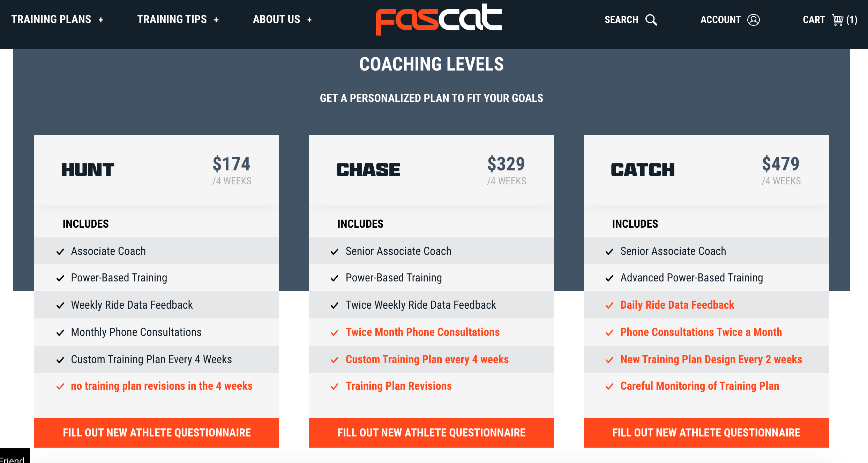
Task: Fill out new athlete questionnaire for HUNT
Action: (156, 433)
